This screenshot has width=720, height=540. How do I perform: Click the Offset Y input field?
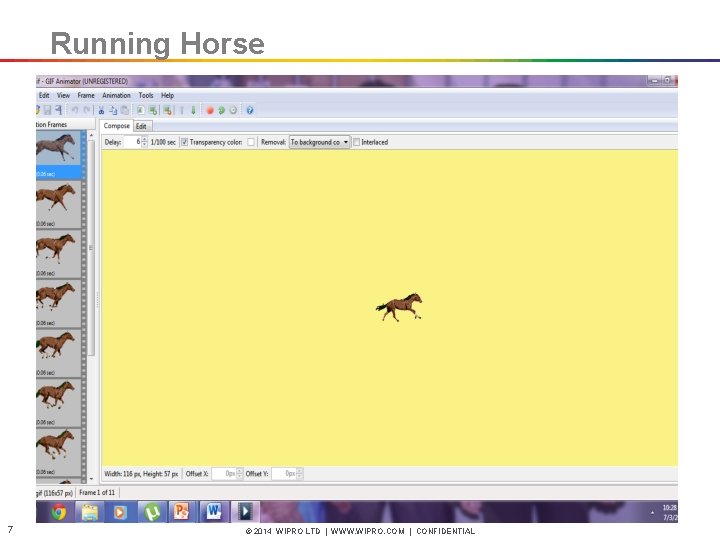pos(284,473)
